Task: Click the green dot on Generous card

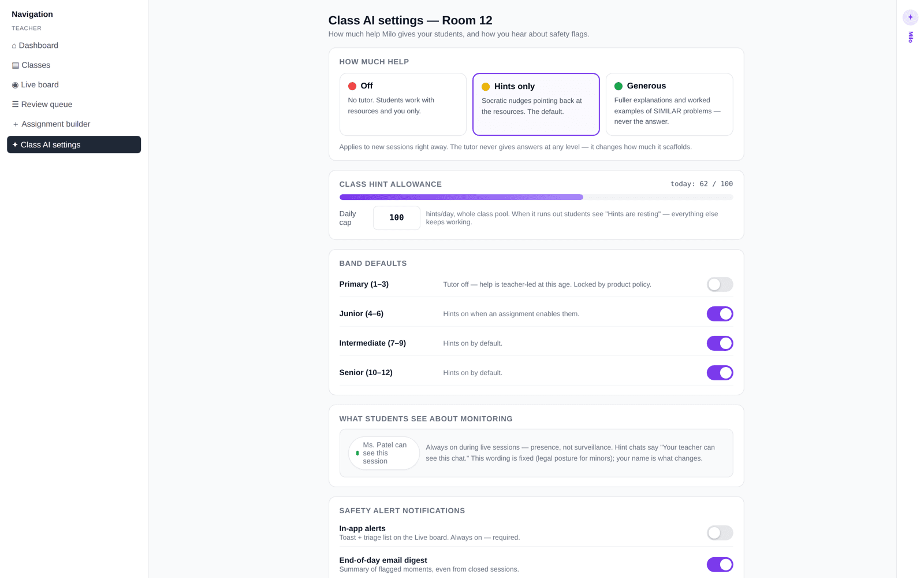Action: tap(619, 86)
